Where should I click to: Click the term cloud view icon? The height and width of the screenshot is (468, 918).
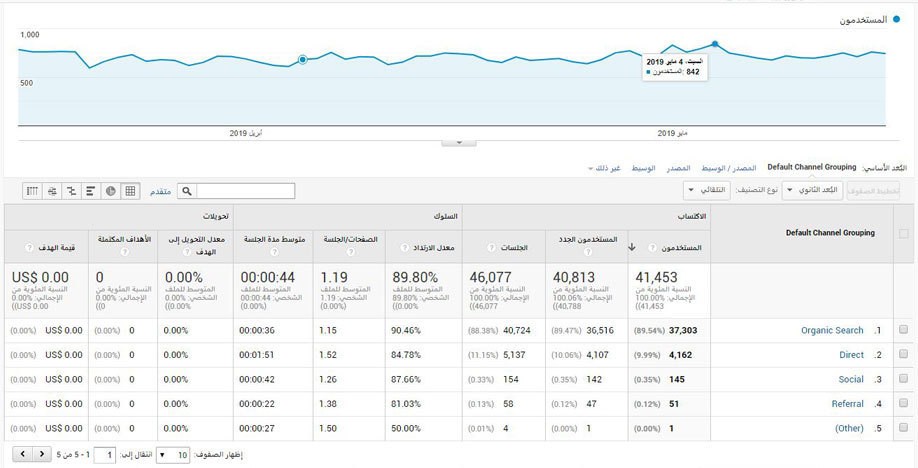pyautogui.click(x=51, y=191)
